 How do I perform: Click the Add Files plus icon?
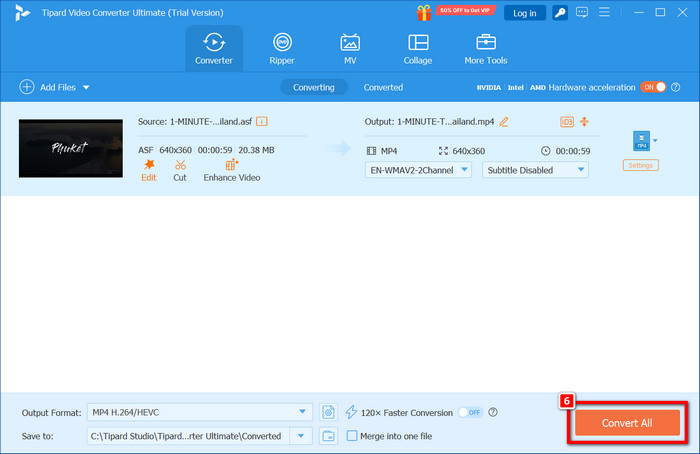[x=27, y=87]
